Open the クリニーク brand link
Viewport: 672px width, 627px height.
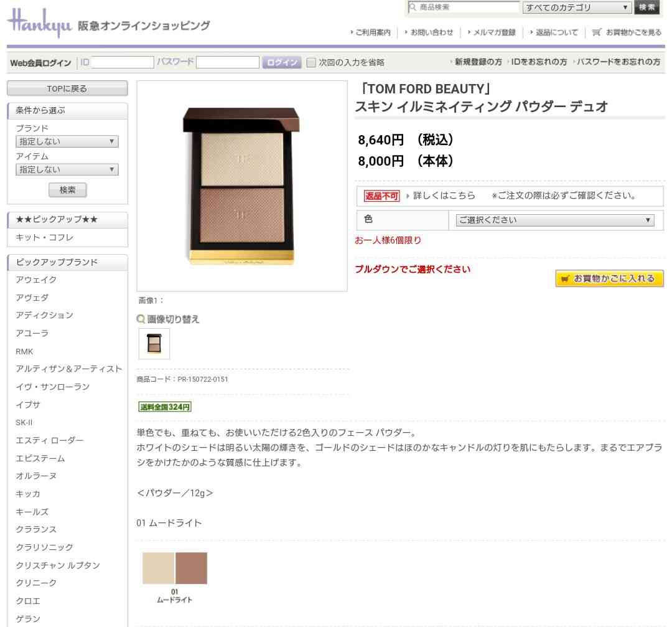[36, 583]
